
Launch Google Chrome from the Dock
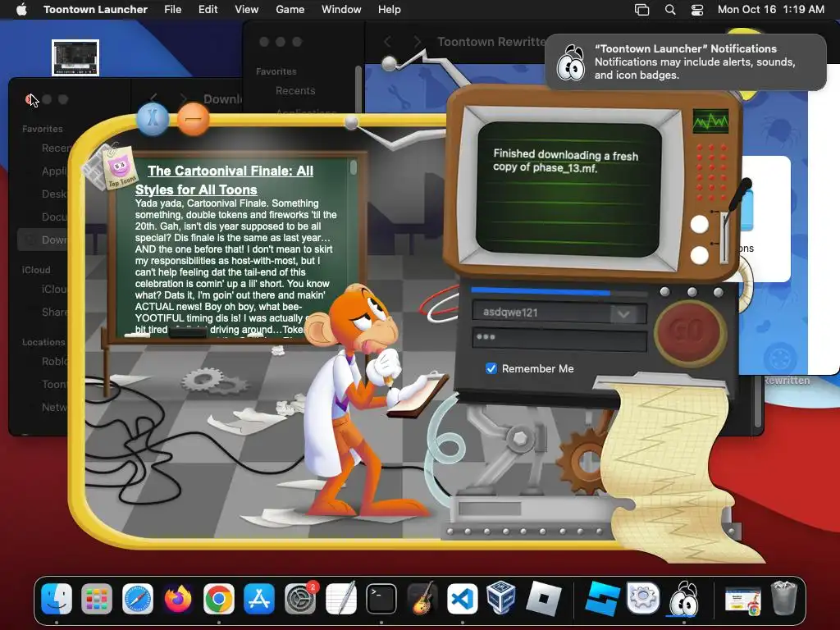click(218, 598)
